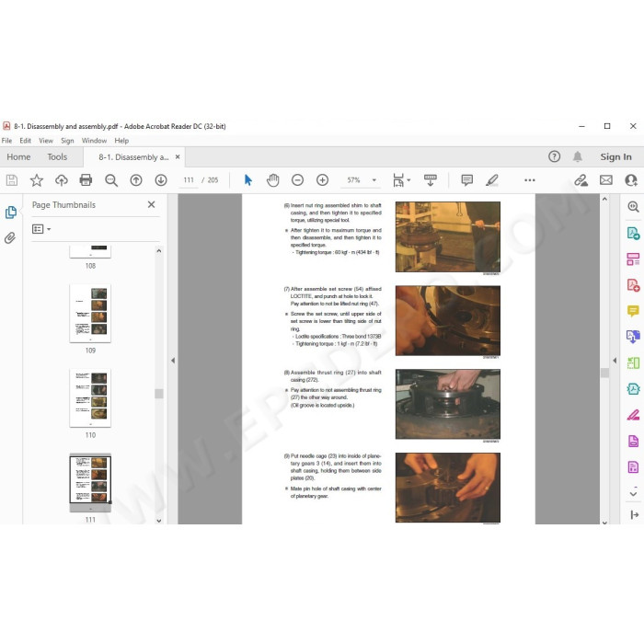
Task: Open the Help question icon
Action: (554, 156)
